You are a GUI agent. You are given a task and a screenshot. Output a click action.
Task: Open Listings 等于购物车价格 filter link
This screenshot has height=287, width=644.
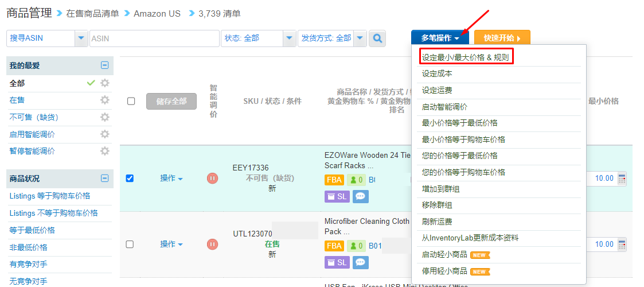coord(50,196)
